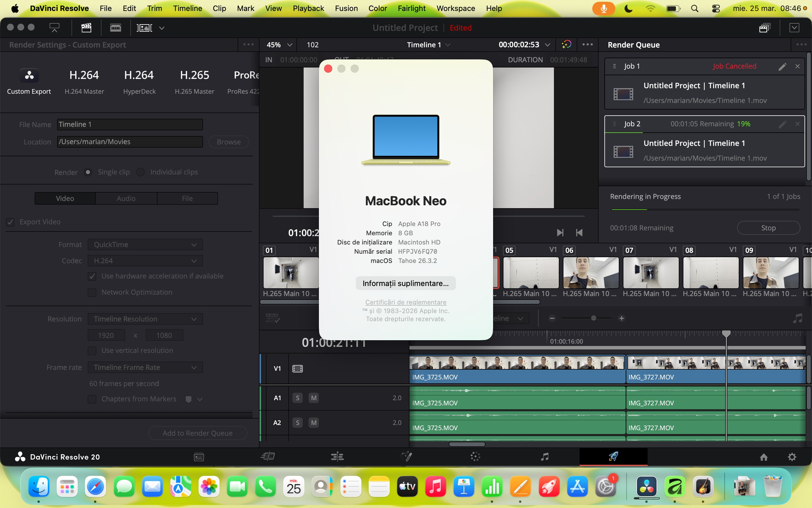Solo audio track A2
Image resolution: width=812 pixels, height=508 pixels.
297,423
